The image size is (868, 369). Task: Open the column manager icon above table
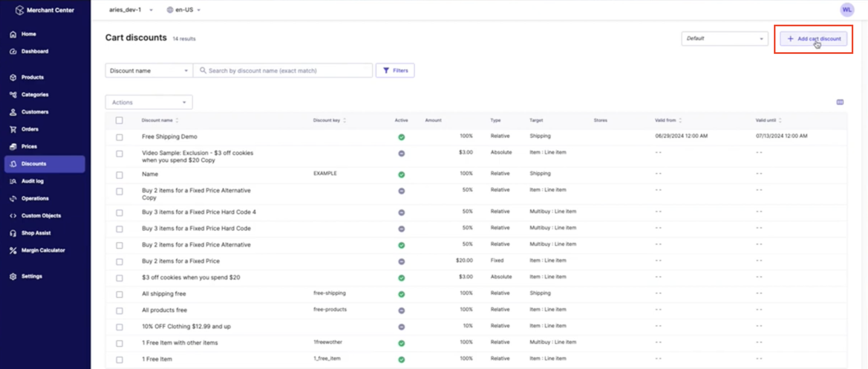click(x=840, y=102)
